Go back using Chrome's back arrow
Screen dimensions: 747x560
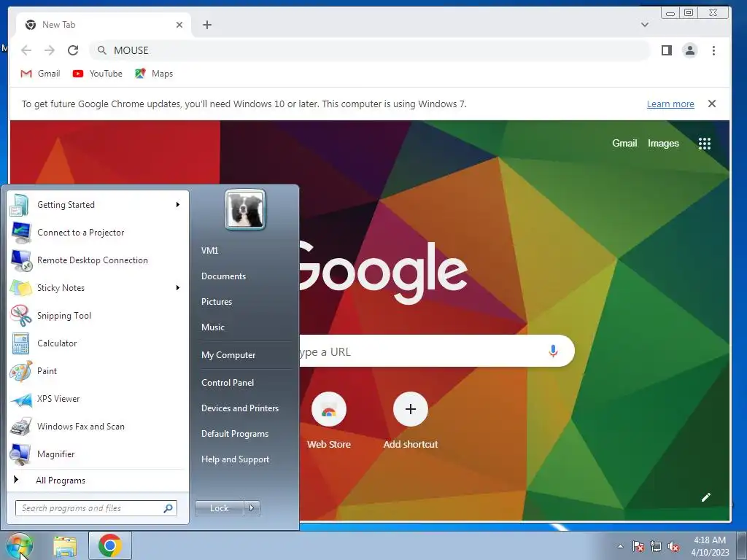[x=26, y=50]
